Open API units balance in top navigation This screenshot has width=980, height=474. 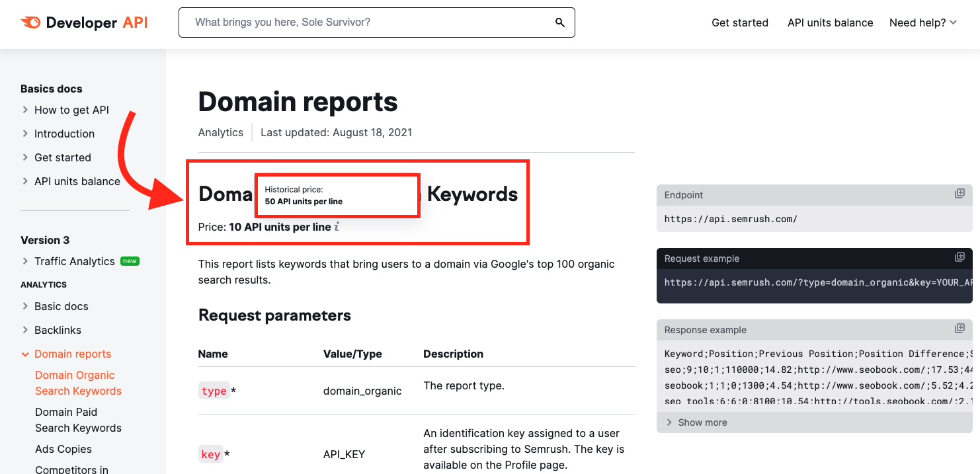coord(830,22)
